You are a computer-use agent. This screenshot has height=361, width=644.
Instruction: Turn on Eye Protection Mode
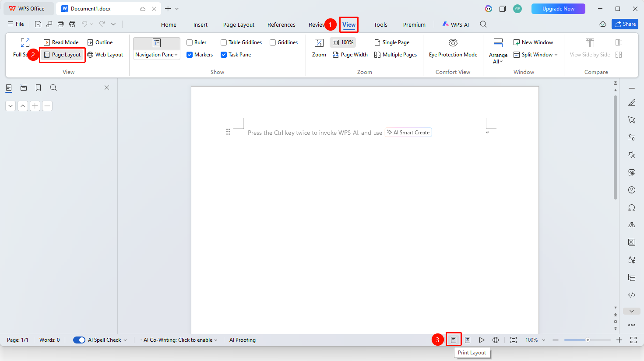pyautogui.click(x=453, y=48)
